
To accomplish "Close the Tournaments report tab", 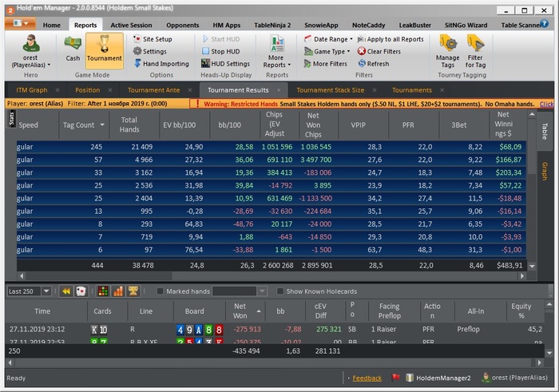I will (x=442, y=90).
